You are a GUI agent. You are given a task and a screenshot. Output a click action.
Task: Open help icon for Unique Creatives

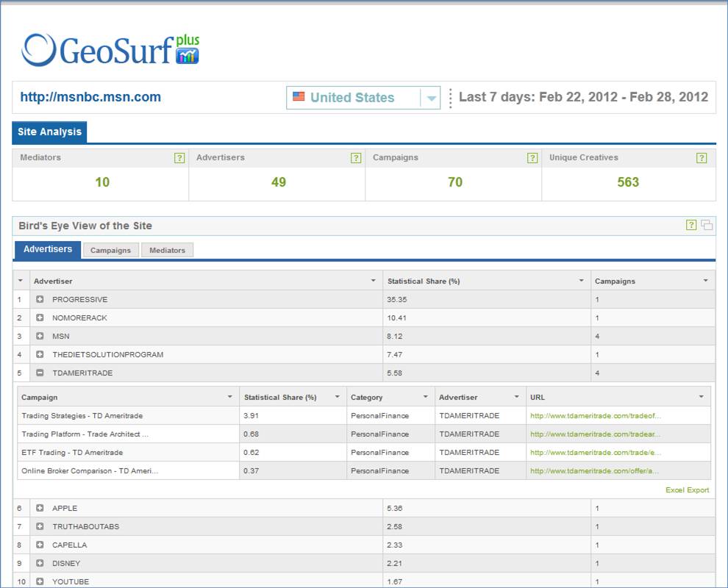tap(702, 158)
